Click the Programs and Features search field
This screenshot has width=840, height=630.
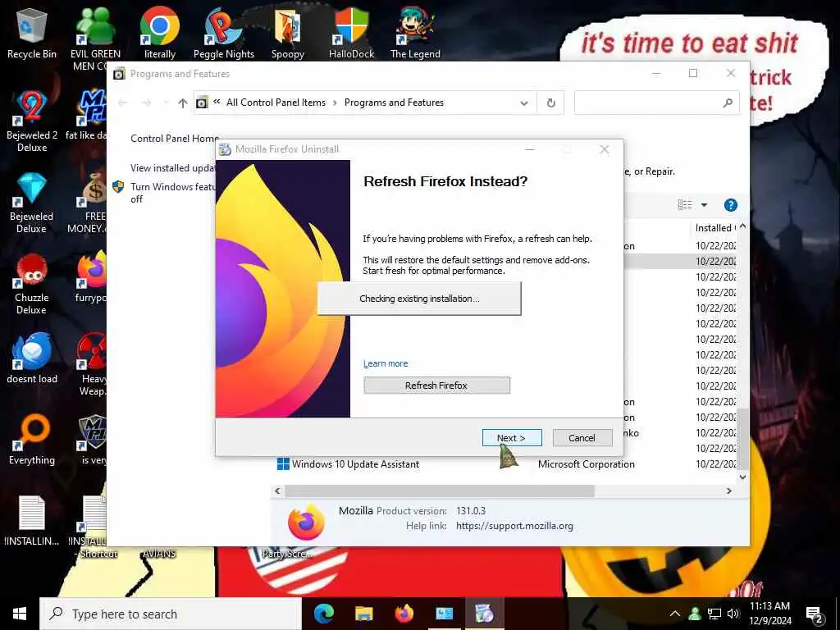[x=656, y=103]
